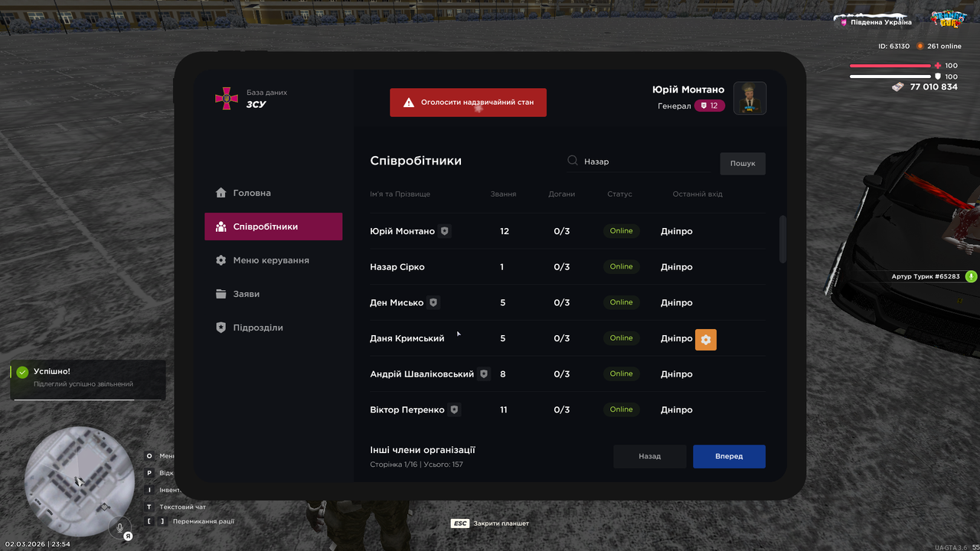Viewport: 980px width, 551px height.
Task: Open orange gear settings for Даня Кримський
Action: (x=706, y=340)
